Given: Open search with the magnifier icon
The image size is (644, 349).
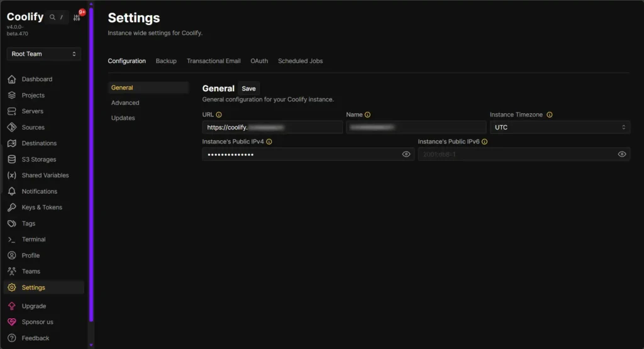Looking at the screenshot, I should [x=53, y=17].
